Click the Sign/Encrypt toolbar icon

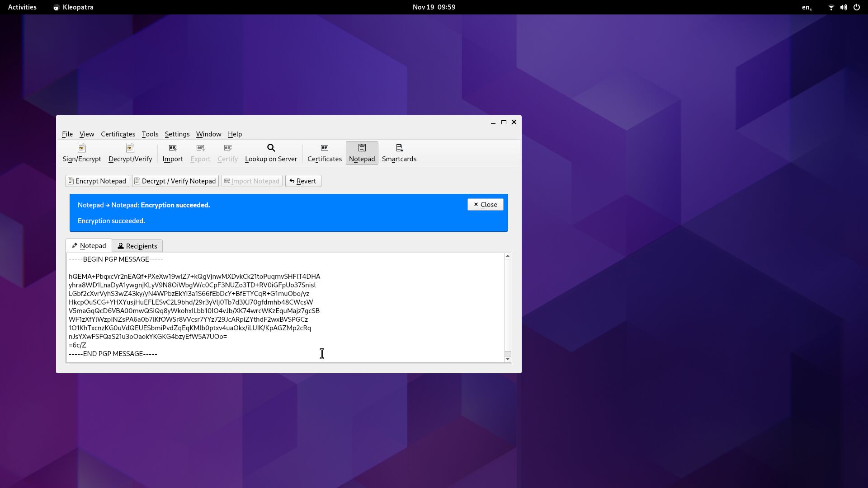pyautogui.click(x=82, y=153)
